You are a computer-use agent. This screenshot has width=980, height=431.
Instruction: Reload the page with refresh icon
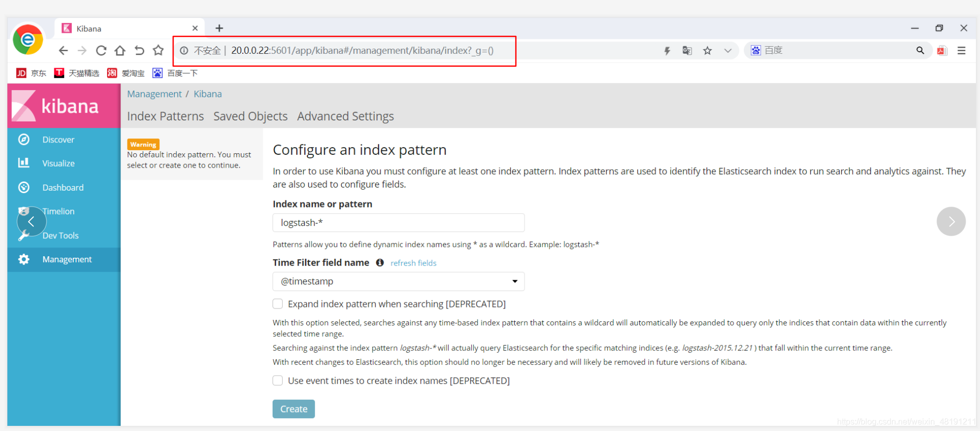pos(101,50)
